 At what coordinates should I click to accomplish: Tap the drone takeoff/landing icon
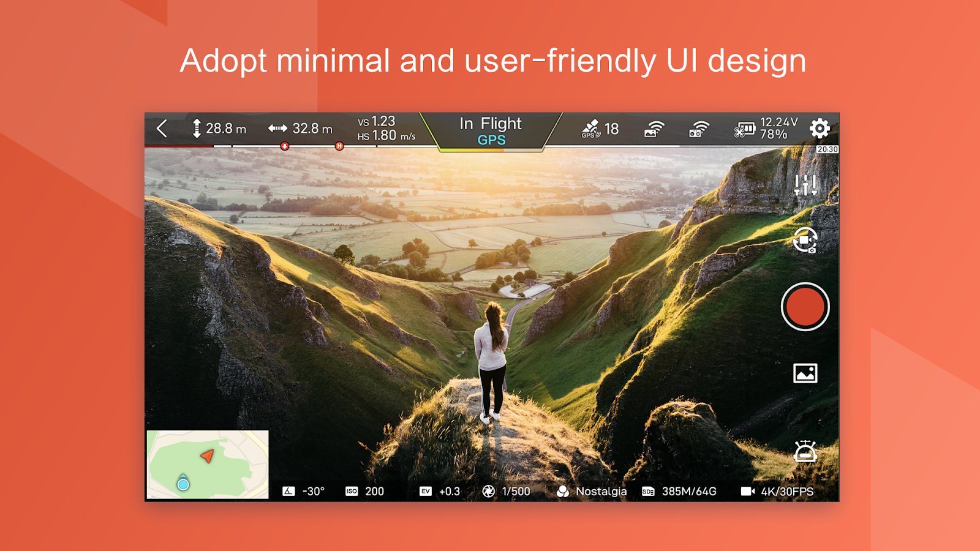point(805,452)
